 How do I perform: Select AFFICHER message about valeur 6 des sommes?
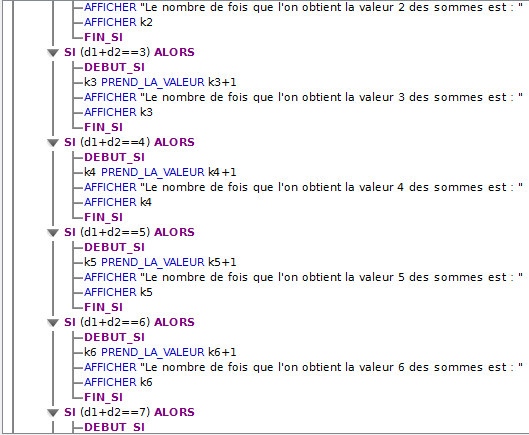[304, 367]
